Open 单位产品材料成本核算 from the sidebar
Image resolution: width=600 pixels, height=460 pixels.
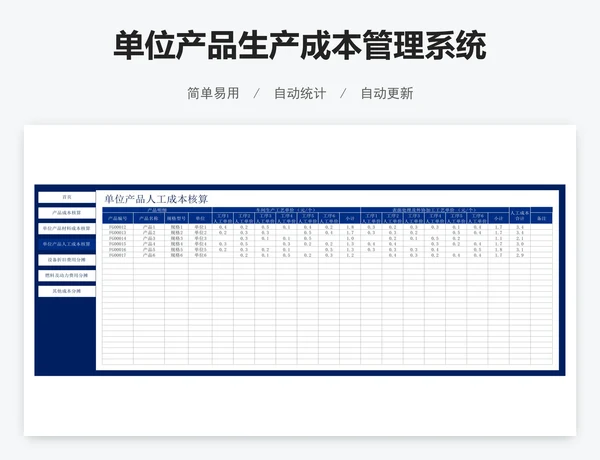click(67, 228)
